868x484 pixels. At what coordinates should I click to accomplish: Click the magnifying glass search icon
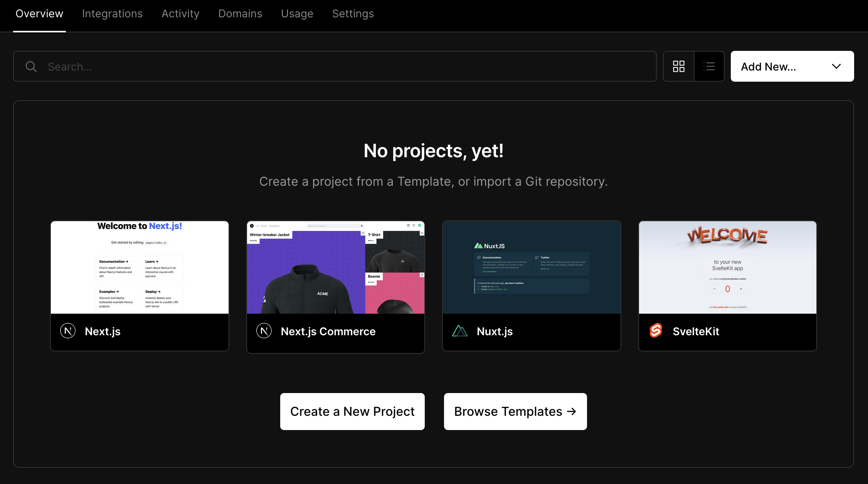(x=31, y=67)
